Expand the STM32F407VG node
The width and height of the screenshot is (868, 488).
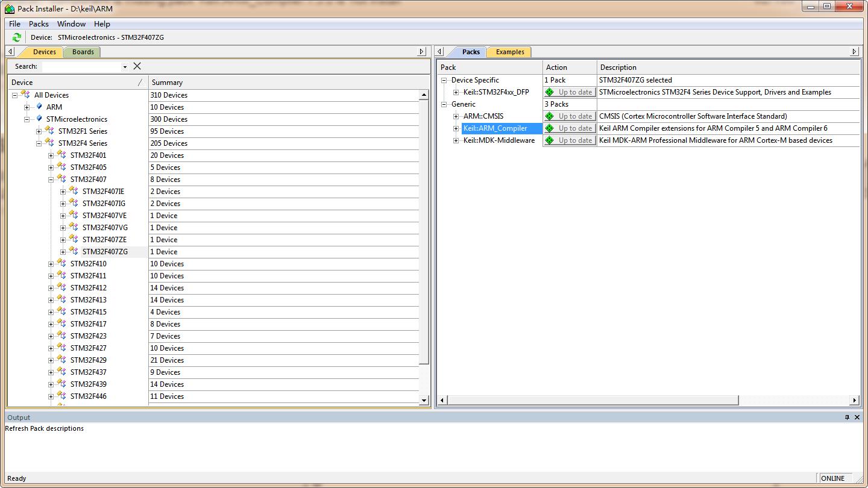(63, 228)
